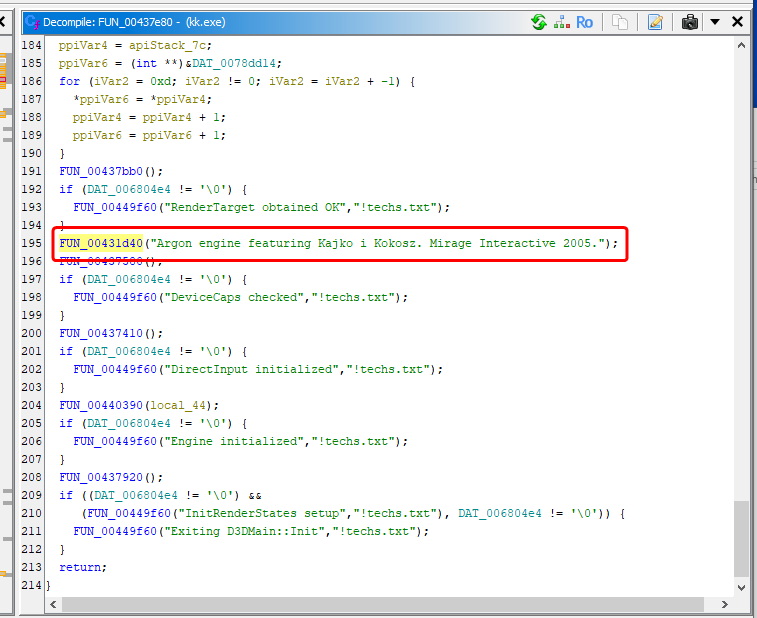The height and width of the screenshot is (618, 757).
Task: Click line number 214 in the gutter
Action: pos(31,585)
